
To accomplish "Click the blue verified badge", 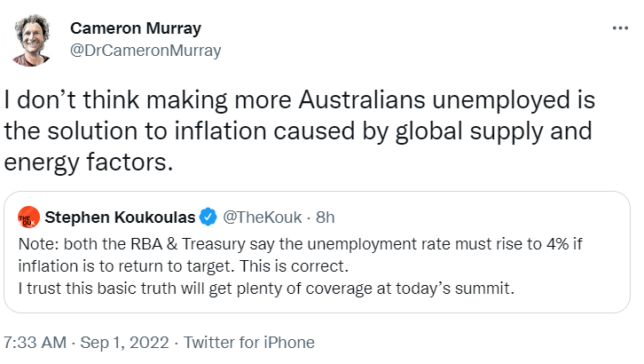I will click(x=208, y=216).
